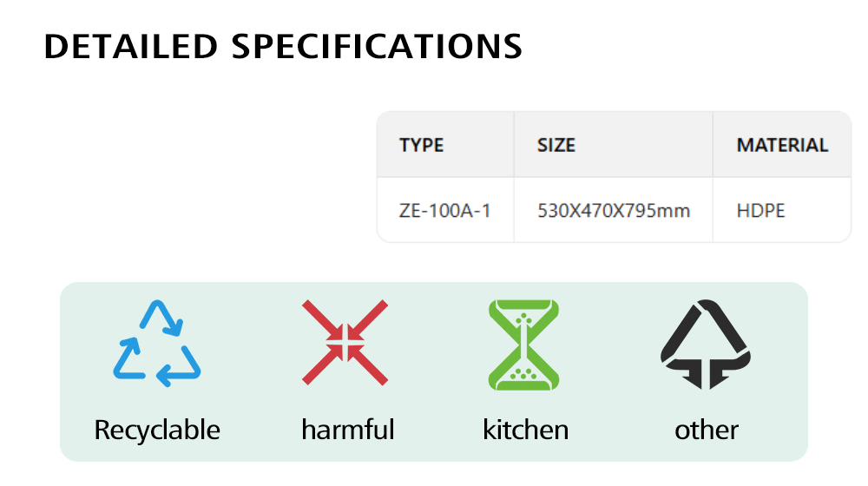Select the ZE-100A-1 type cell
The width and height of the screenshot is (868, 486).
[445, 210]
